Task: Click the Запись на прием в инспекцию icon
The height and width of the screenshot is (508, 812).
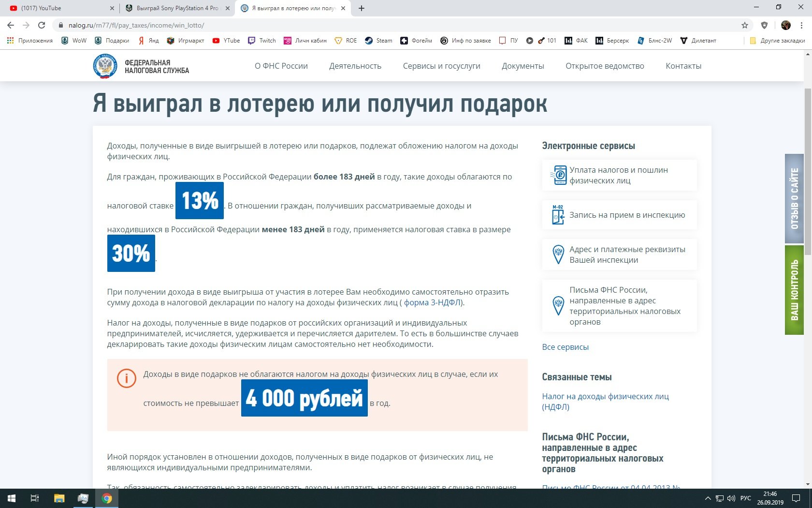Action: 558,215
